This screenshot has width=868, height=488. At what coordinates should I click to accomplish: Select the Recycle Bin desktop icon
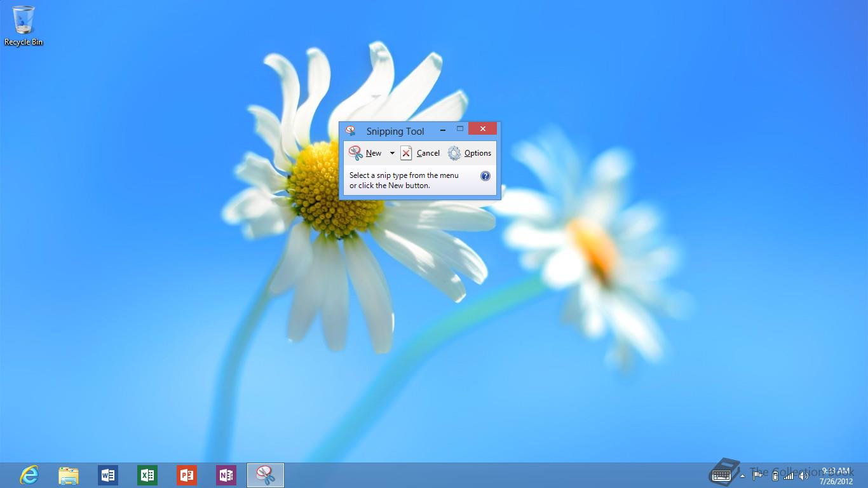click(x=24, y=25)
